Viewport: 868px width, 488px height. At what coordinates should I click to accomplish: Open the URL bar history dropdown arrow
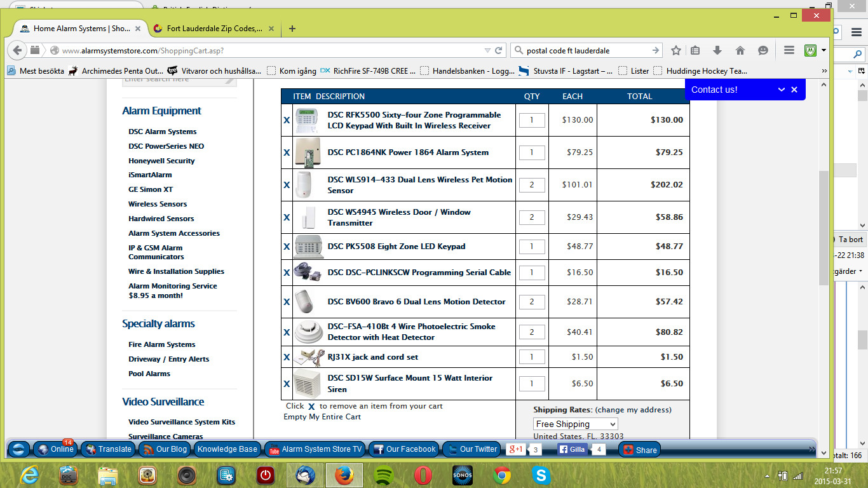coord(487,50)
